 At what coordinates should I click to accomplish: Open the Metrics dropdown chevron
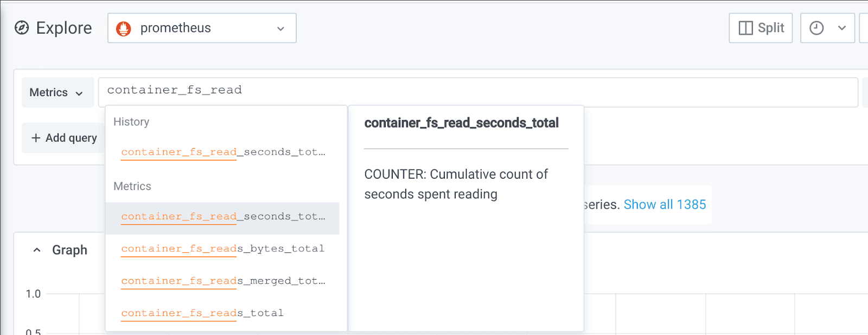(79, 93)
